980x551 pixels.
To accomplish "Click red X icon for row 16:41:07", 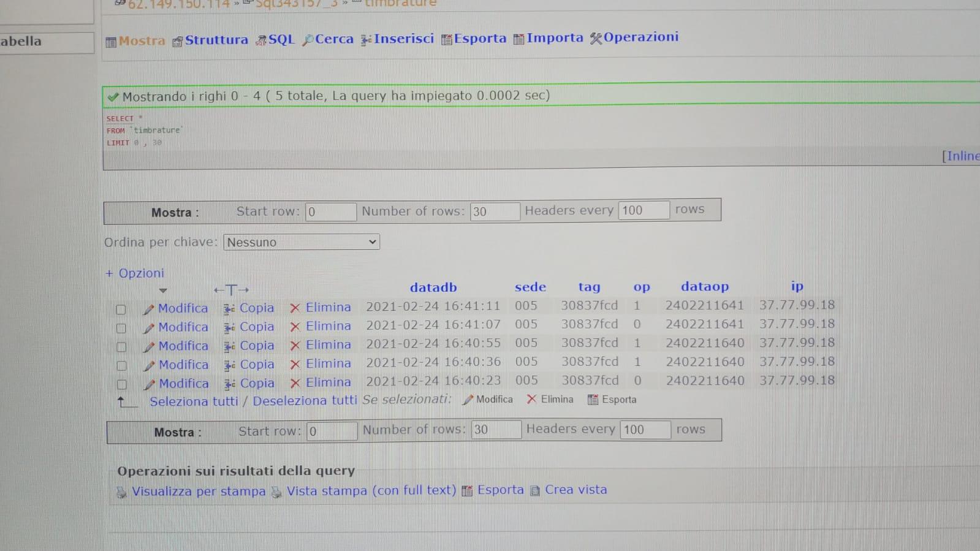I will coord(295,327).
